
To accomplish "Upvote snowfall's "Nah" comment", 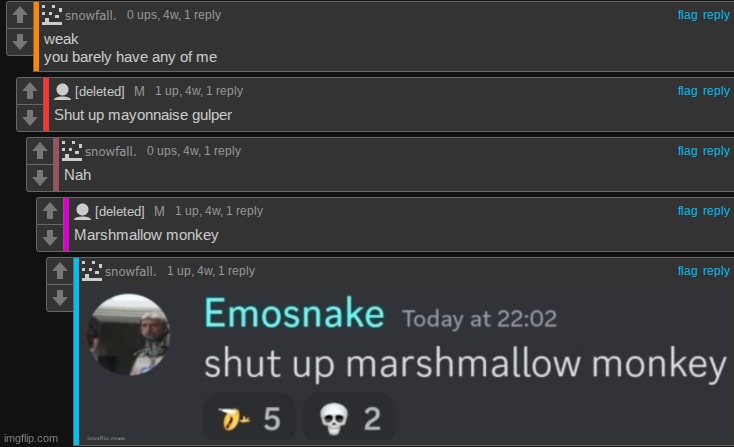I will coord(40,151).
